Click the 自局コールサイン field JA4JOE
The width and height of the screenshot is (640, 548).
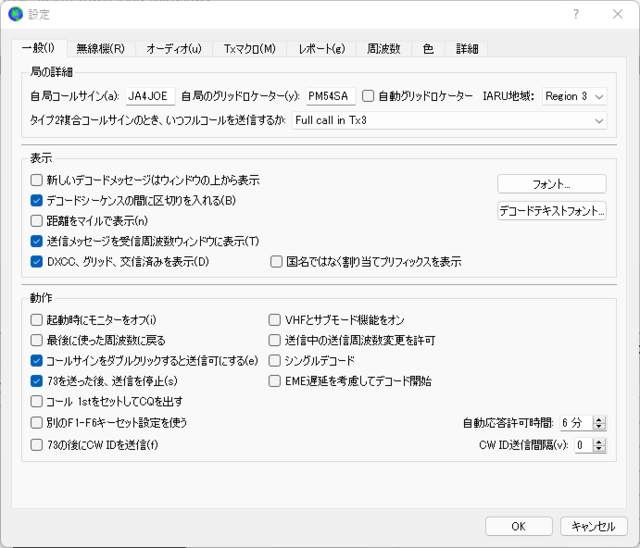pos(150,96)
